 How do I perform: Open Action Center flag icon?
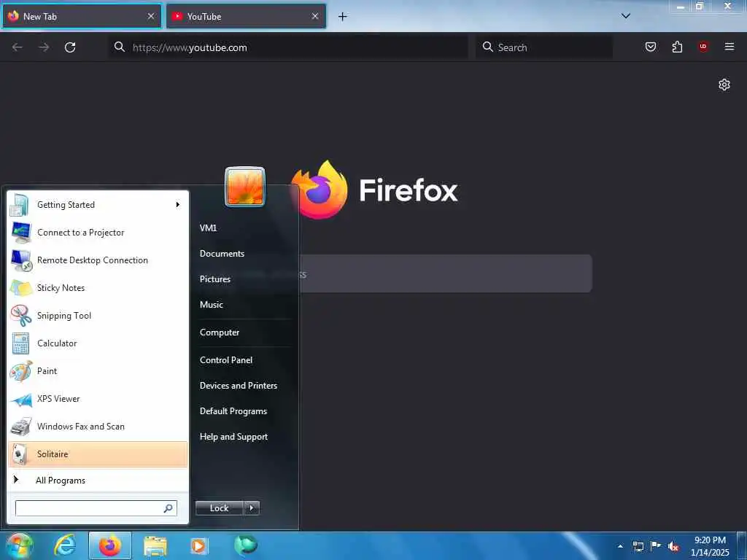(656, 546)
